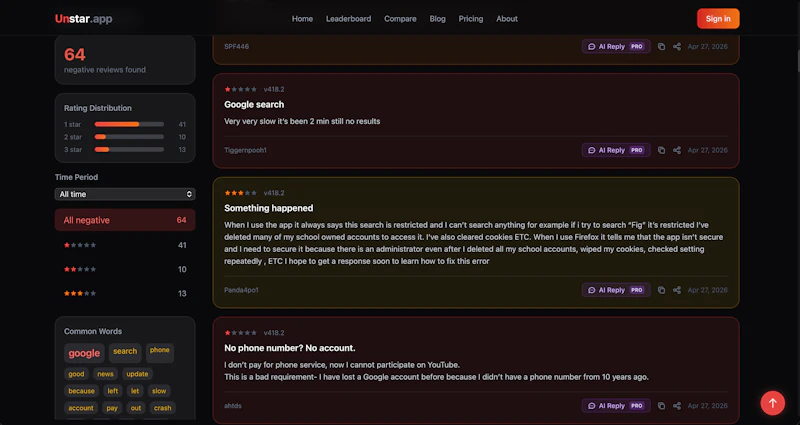The width and height of the screenshot is (800, 425).
Task: Filter by two-star reviews
Action: click(125, 269)
